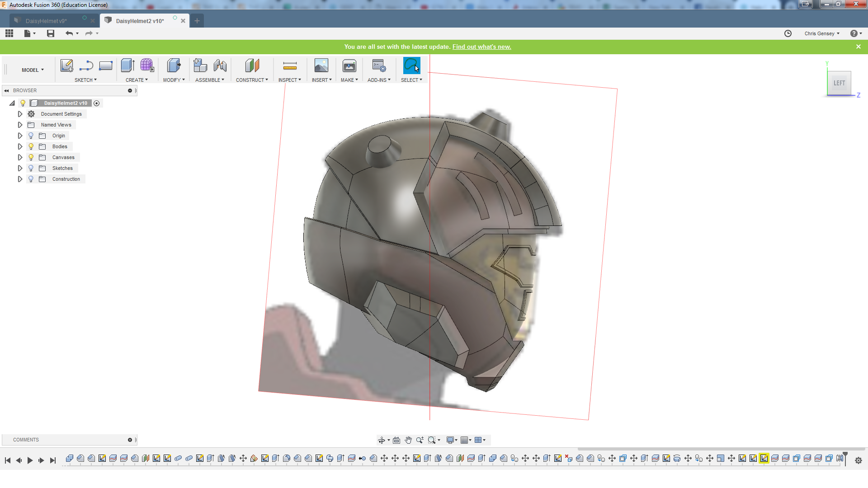868x488 pixels.
Task: Open the Job Status clock icon
Action: coord(788,33)
